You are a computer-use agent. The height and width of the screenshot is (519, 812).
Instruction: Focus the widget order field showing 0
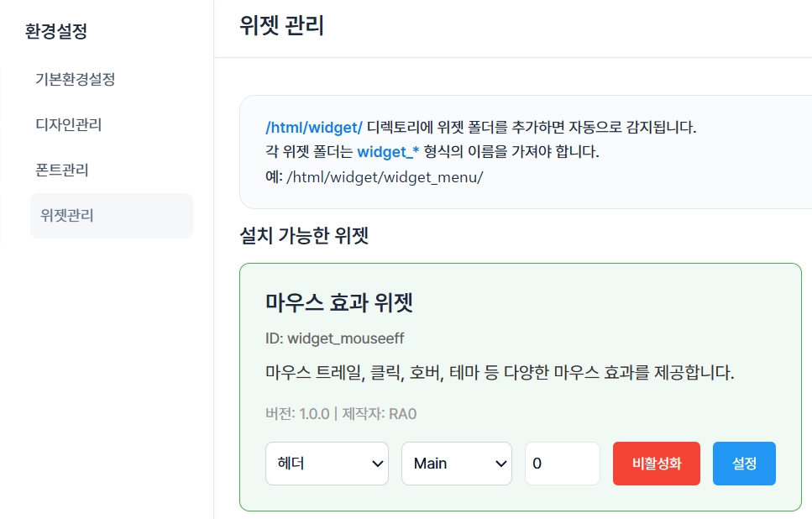[562, 464]
